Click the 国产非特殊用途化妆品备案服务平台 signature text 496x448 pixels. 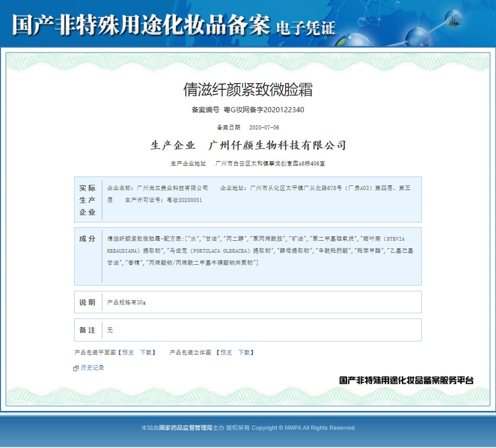click(406, 380)
